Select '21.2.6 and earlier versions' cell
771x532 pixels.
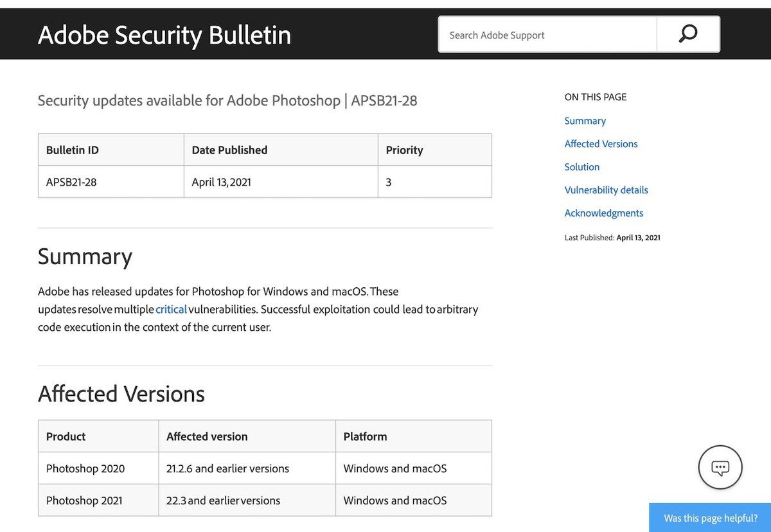[247, 468]
